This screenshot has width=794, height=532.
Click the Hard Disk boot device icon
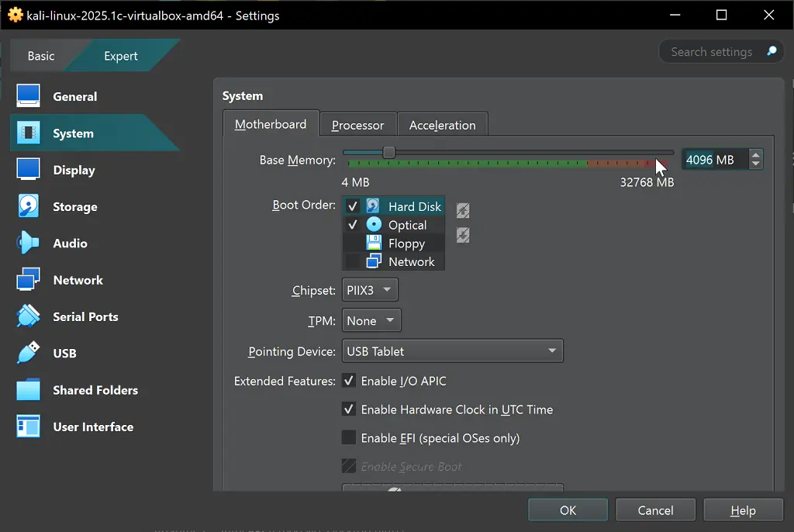[373, 206]
